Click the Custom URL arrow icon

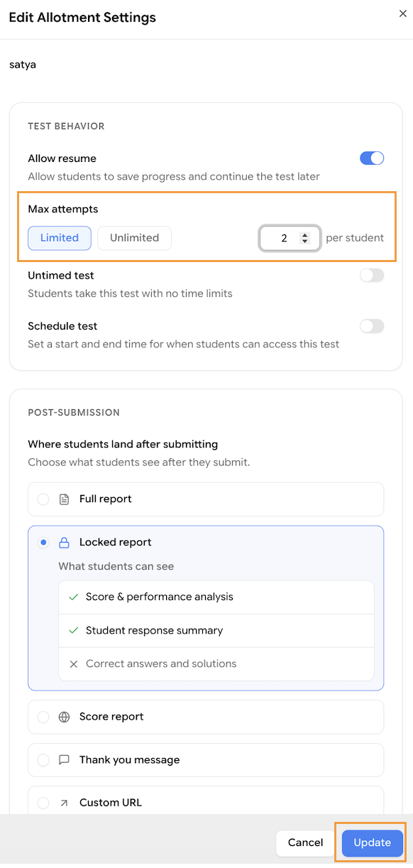[64, 803]
